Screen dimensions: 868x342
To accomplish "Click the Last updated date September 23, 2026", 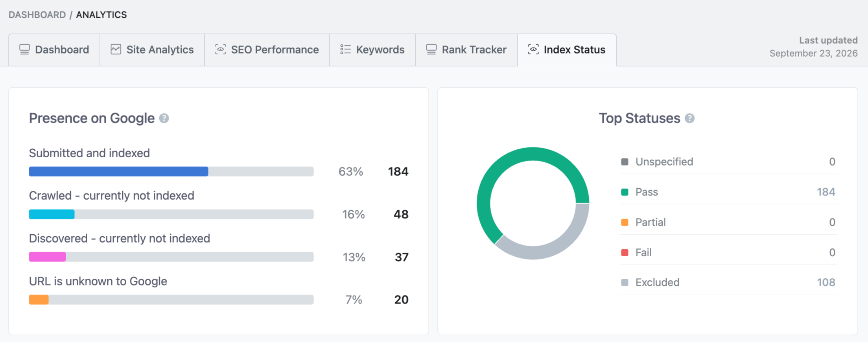I will [x=813, y=53].
